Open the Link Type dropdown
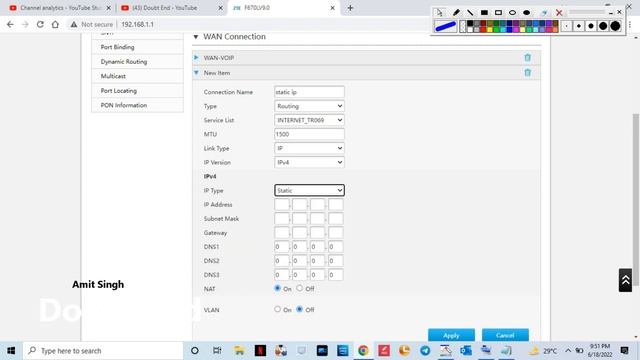Image resolution: width=640 pixels, height=360 pixels. point(309,148)
